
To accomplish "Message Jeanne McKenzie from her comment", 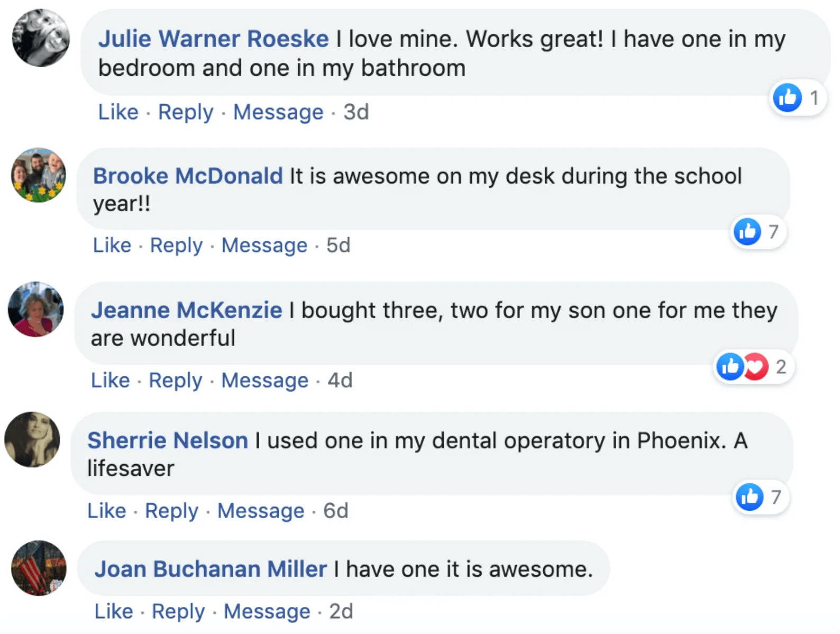I will [264, 381].
